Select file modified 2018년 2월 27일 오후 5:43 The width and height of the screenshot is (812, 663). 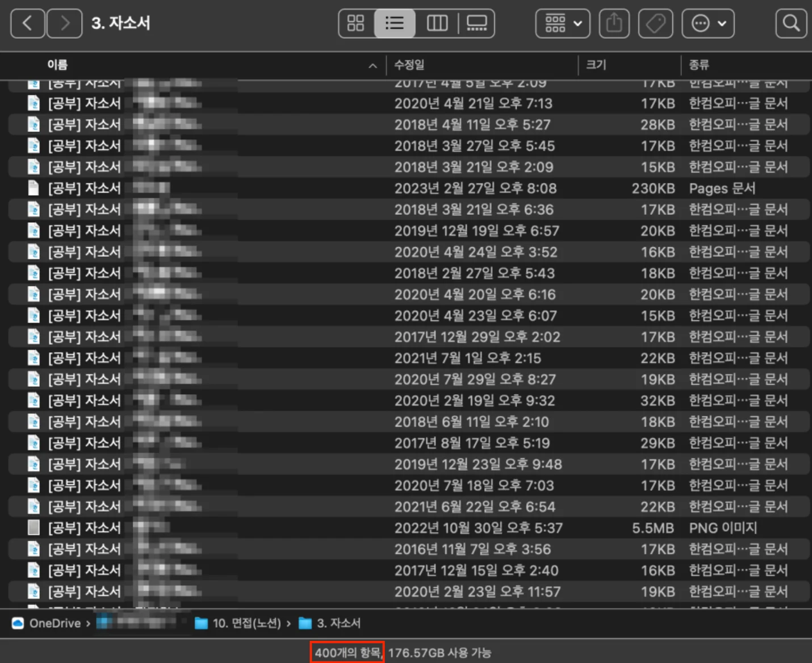click(409, 273)
